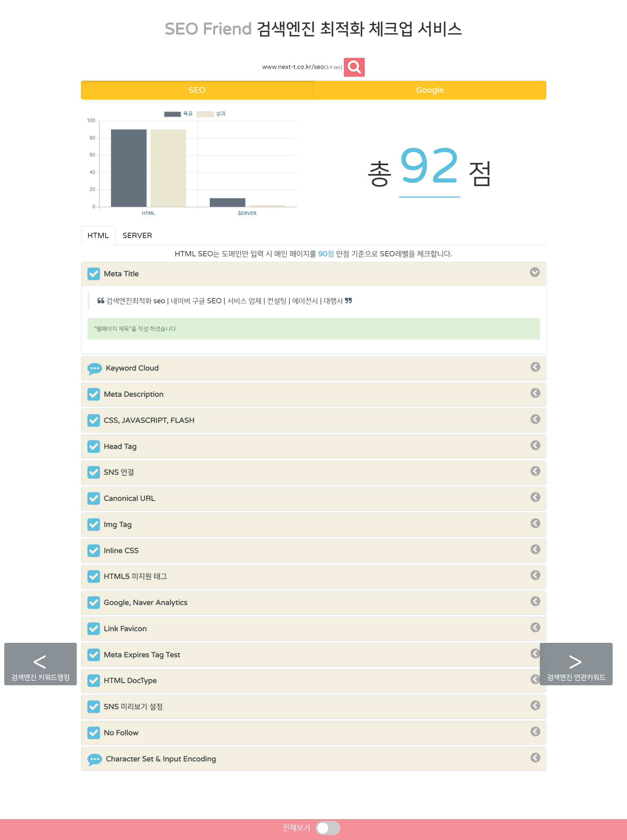Switch to the SERVER tab
Screen dimensions: 627x840
point(136,235)
